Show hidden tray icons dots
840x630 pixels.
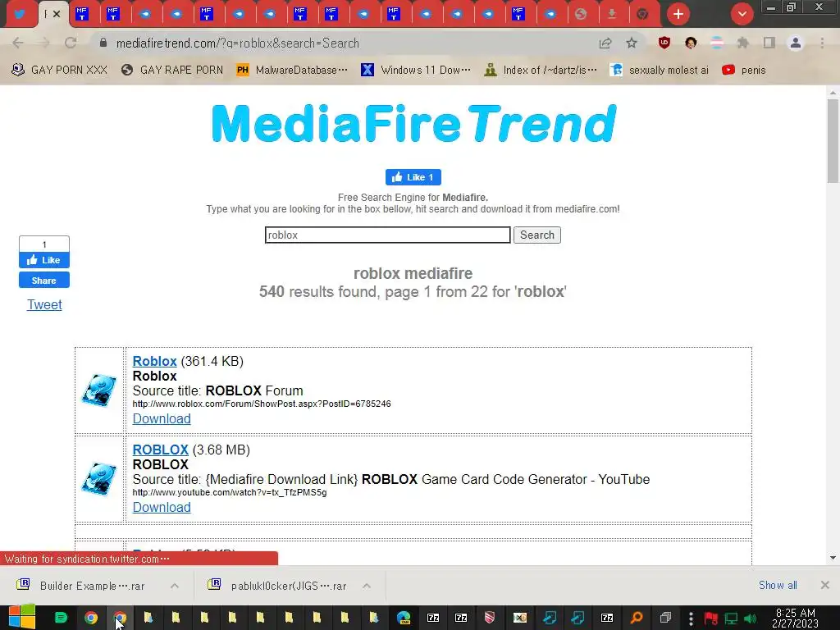click(691, 619)
